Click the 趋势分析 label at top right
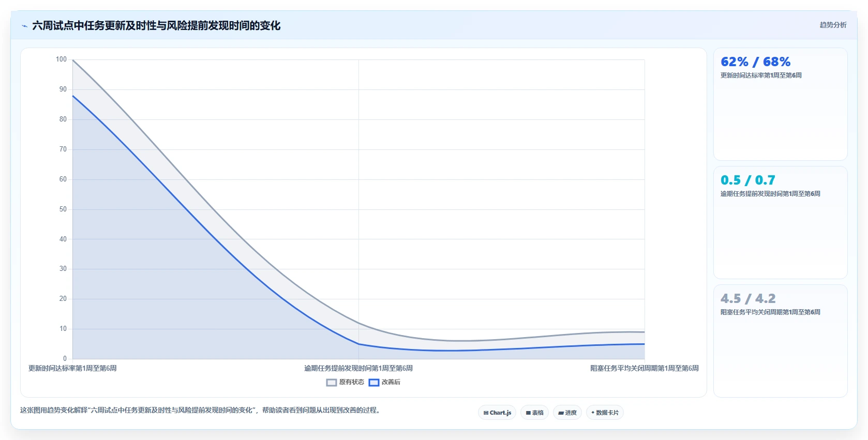 coord(833,25)
